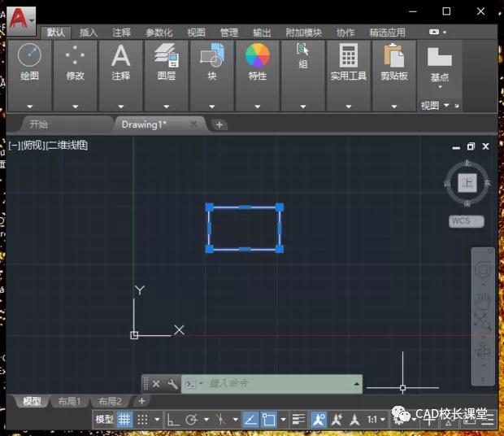Click the 剪贴板 clipboard icon
This screenshot has height=436, width=504.
394,56
